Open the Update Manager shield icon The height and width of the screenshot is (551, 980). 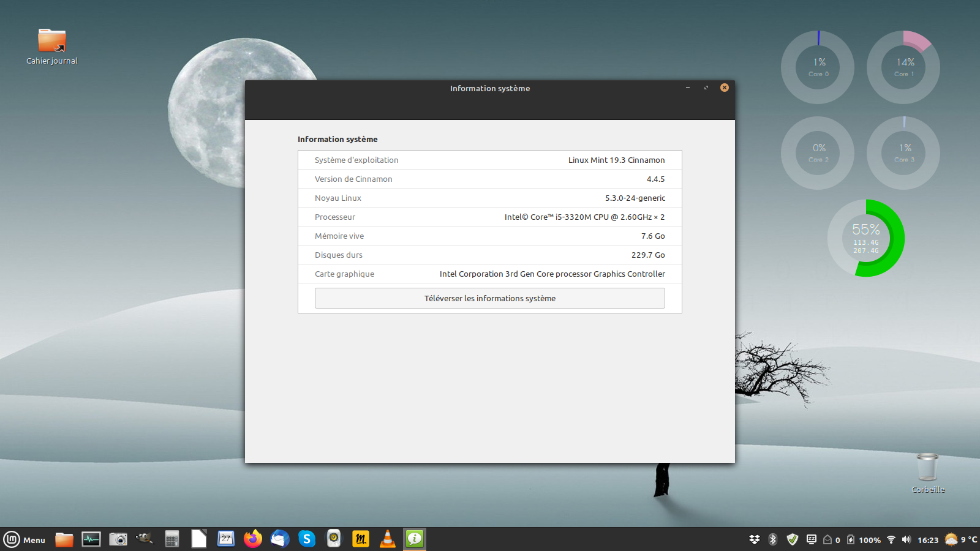click(793, 539)
